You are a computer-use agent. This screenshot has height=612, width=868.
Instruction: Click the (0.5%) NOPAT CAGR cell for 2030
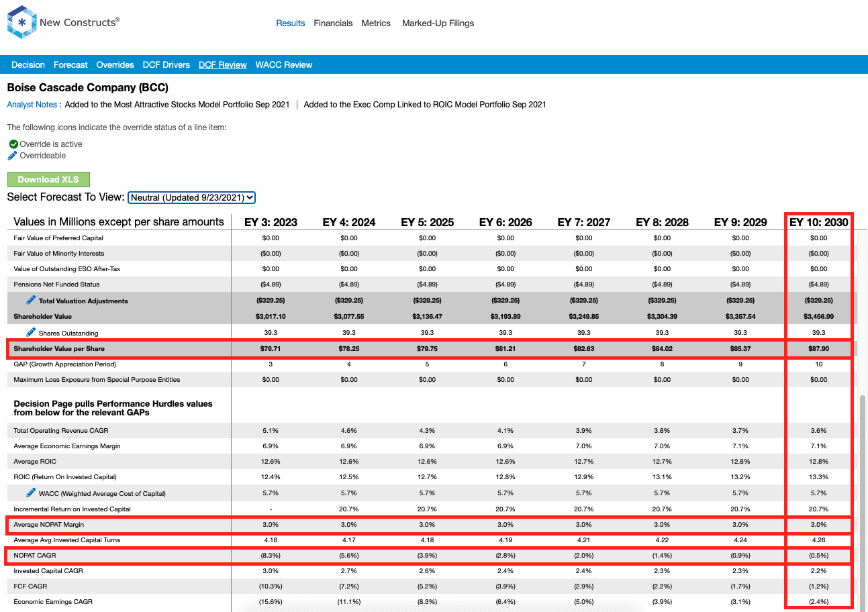coord(819,555)
